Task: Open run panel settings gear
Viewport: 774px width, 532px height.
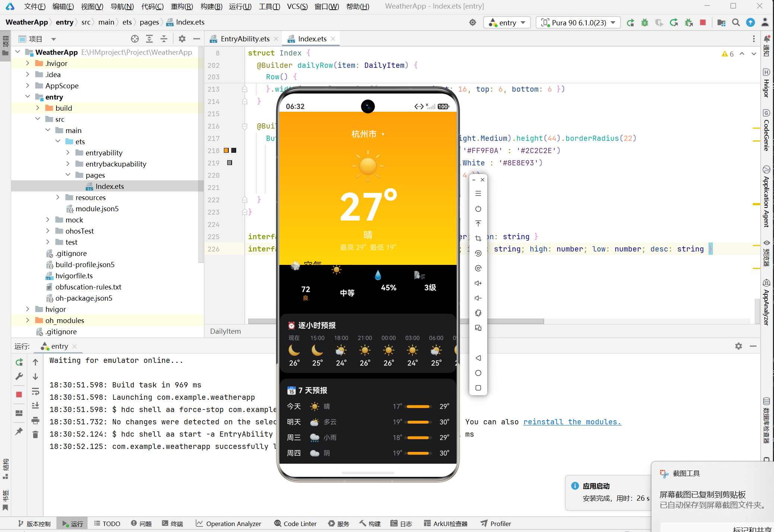Action: 739,346
